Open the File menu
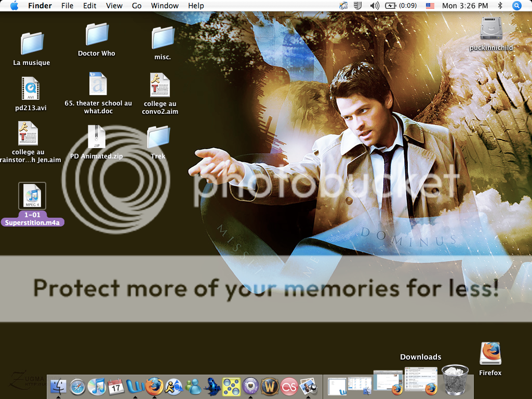 (x=67, y=6)
